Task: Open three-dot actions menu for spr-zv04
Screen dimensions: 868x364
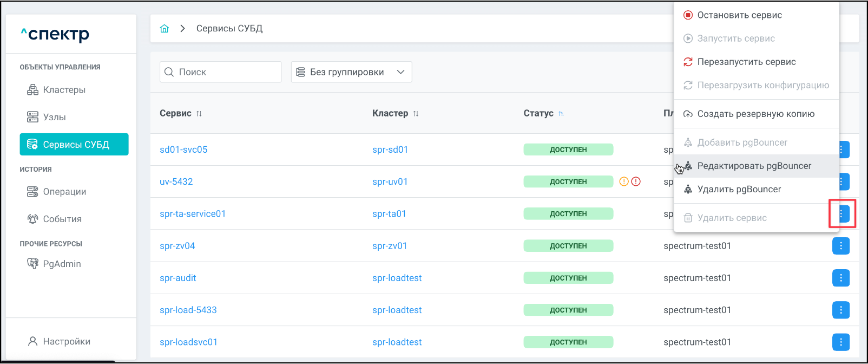Action: 840,246
